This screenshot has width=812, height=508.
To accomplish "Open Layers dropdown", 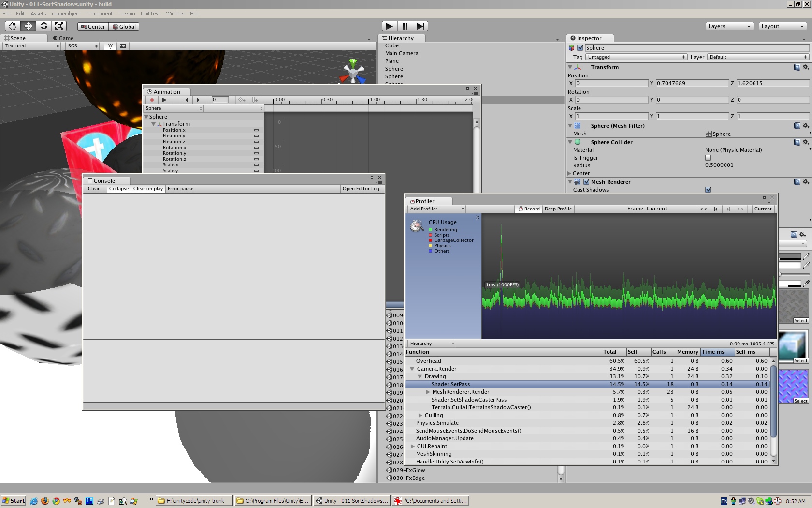I will point(729,26).
